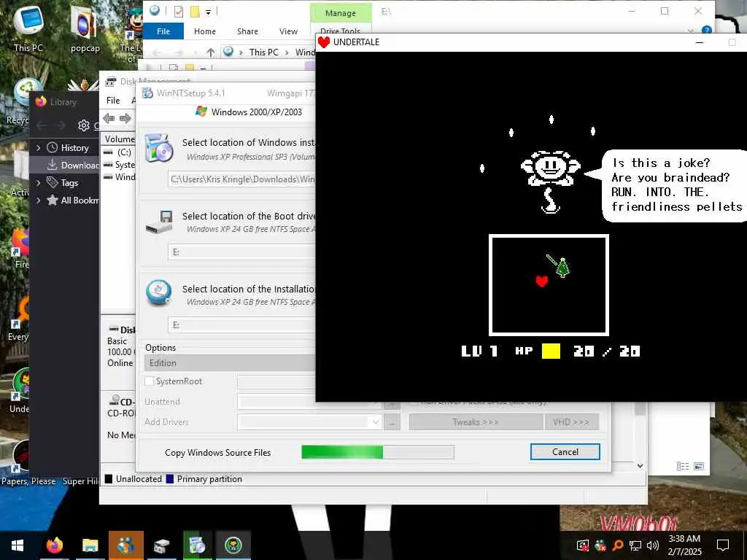Click the breadcrumb chevron after This PC

(x=287, y=52)
